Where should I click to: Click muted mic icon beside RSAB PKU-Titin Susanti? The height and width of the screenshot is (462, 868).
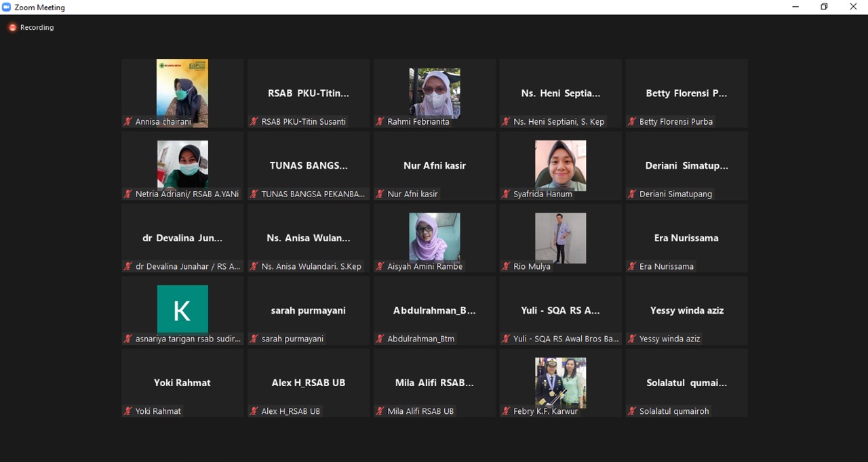click(254, 121)
